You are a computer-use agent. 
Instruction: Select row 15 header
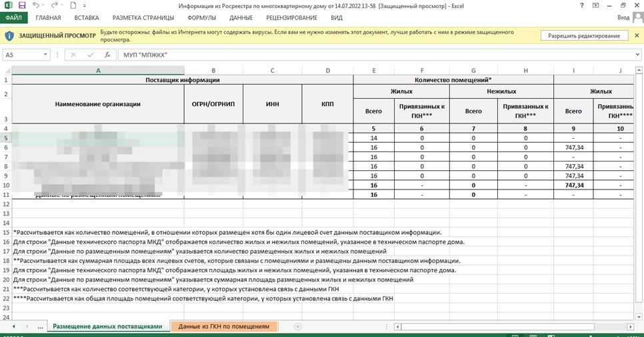pyautogui.click(x=6, y=233)
